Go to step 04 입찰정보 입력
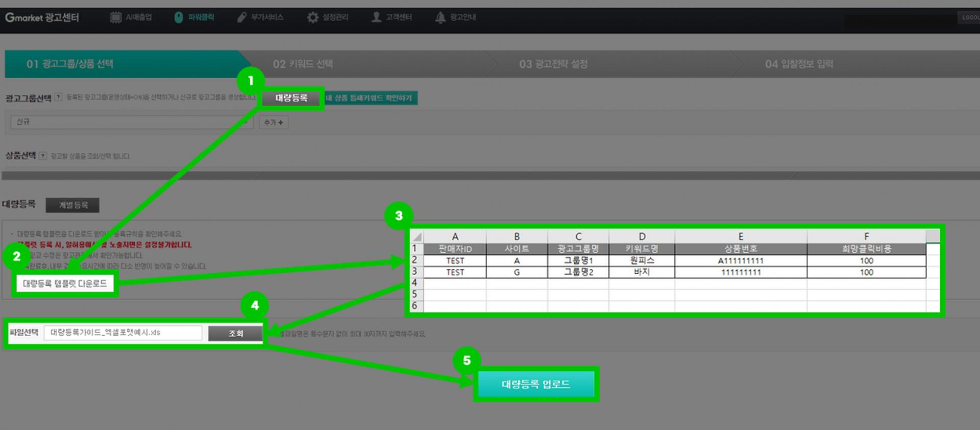This screenshot has height=430, width=980. click(x=799, y=64)
